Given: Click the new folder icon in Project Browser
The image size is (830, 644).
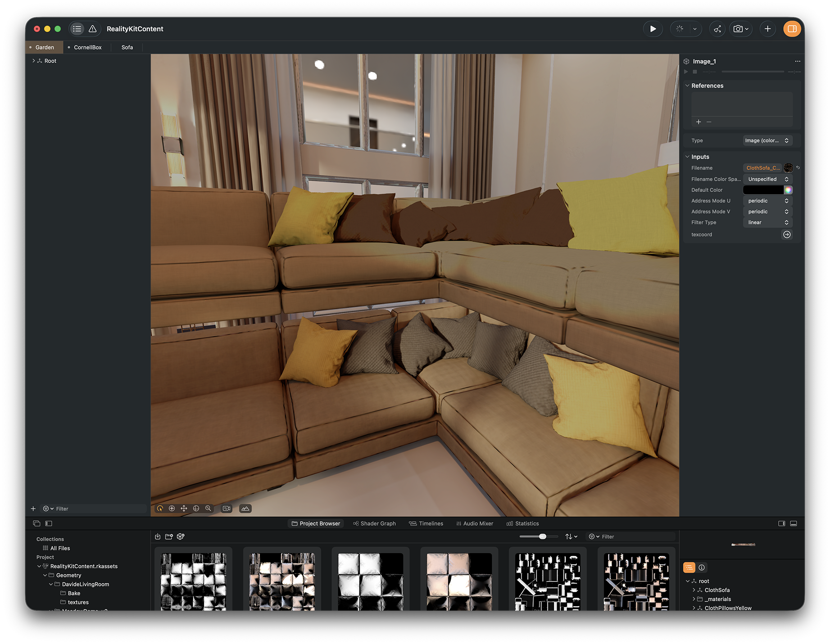Looking at the screenshot, I should coord(169,536).
